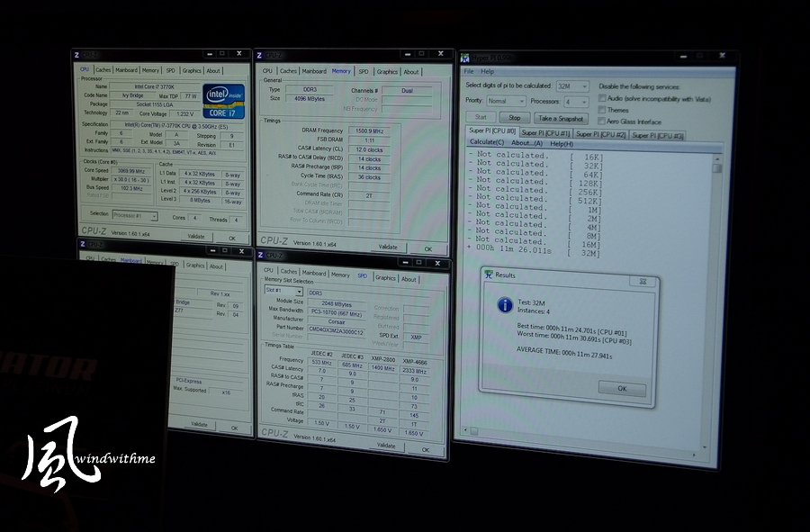The height and width of the screenshot is (532, 810).
Task: Open the Help menu in Hyper PI
Action: click(487, 72)
